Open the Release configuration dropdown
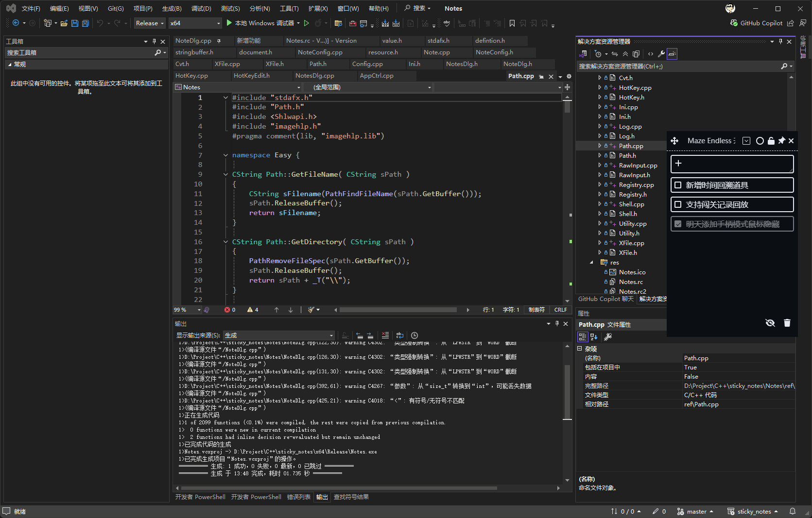 point(150,23)
